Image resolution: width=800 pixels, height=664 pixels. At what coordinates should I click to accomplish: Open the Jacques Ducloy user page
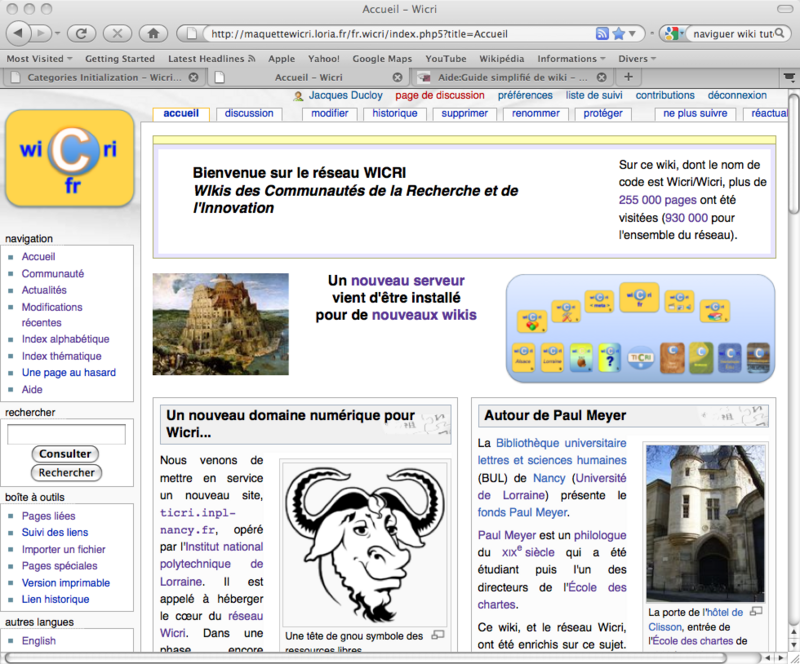point(345,95)
